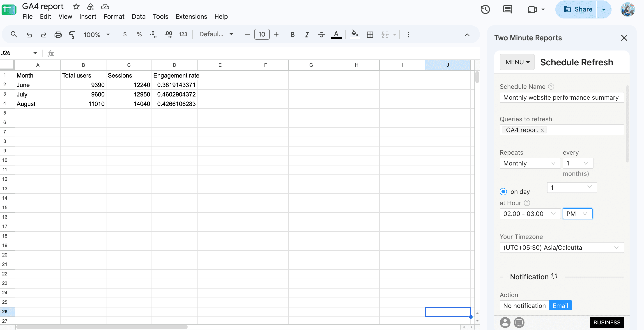Viewport: 644px width, 330px height.
Task: Open the Data menu
Action: tap(138, 16)
